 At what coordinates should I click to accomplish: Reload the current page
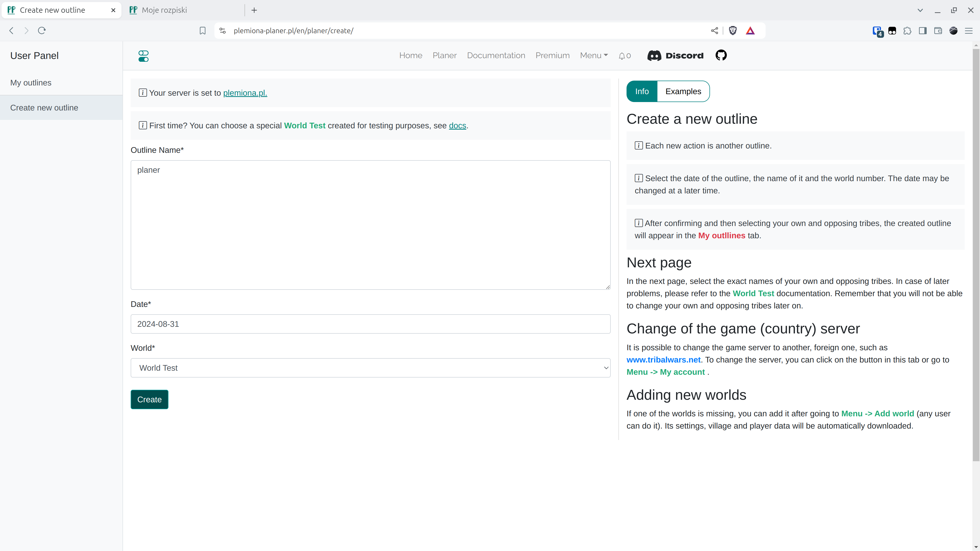[x=42, y=31]
